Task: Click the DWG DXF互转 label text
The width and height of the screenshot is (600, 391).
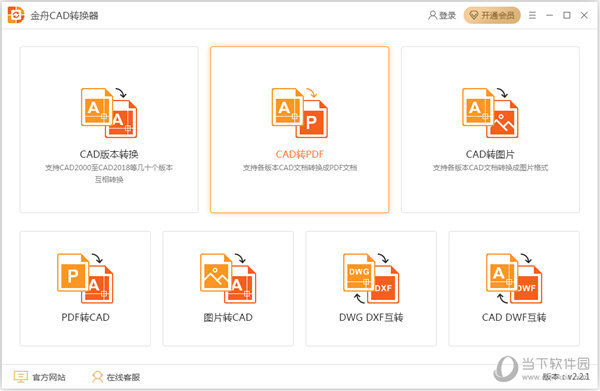Action: click(371, 317)
